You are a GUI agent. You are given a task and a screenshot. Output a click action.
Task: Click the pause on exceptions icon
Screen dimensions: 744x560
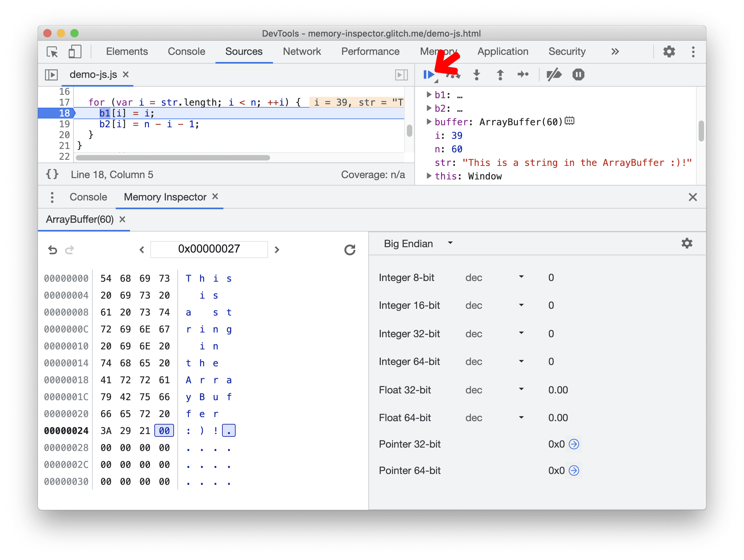tap(579, 75)
